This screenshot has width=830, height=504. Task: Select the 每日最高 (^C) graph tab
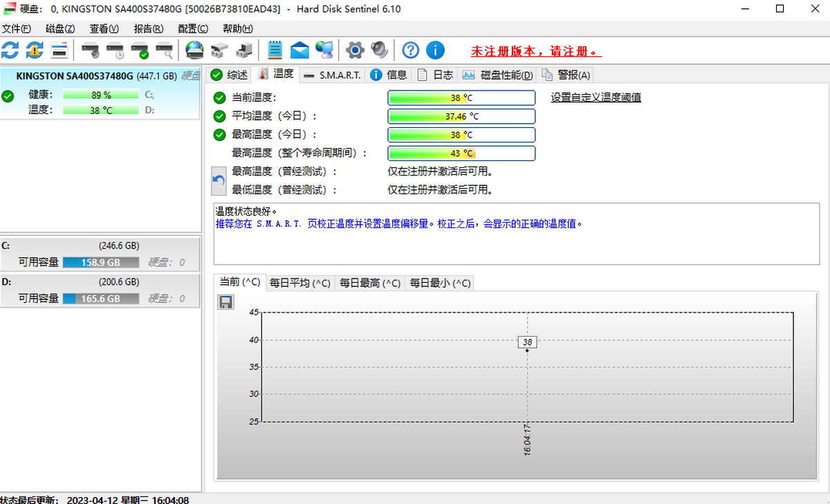click(369, 283)
